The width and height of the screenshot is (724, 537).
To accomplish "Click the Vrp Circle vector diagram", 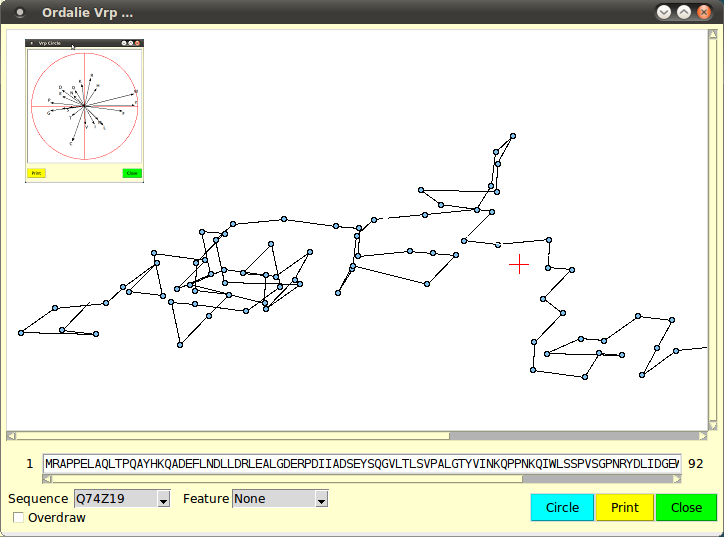I will (x=84, y=105).
